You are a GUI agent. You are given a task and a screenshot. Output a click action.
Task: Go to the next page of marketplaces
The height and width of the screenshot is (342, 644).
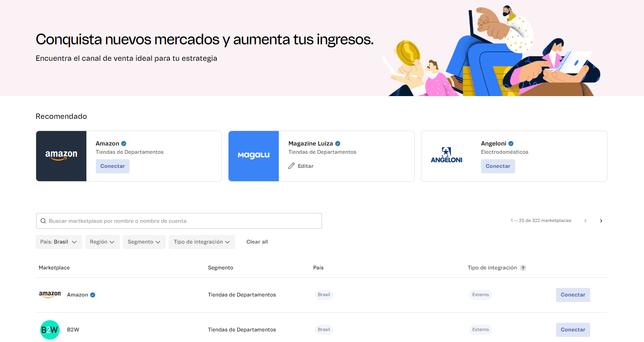(601, 221)
